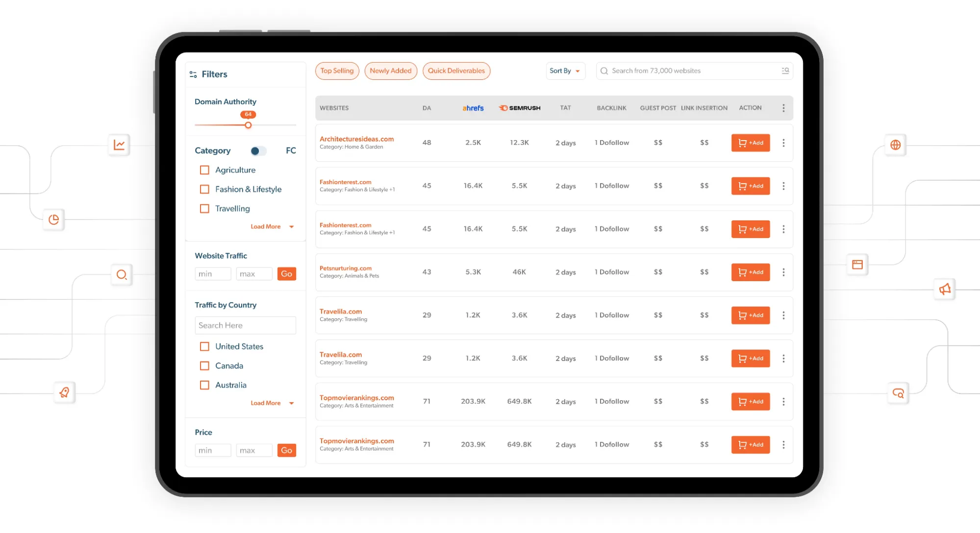The image size is (980, 533).
Task: Check the Travelling category box
Action: point(205,209)
